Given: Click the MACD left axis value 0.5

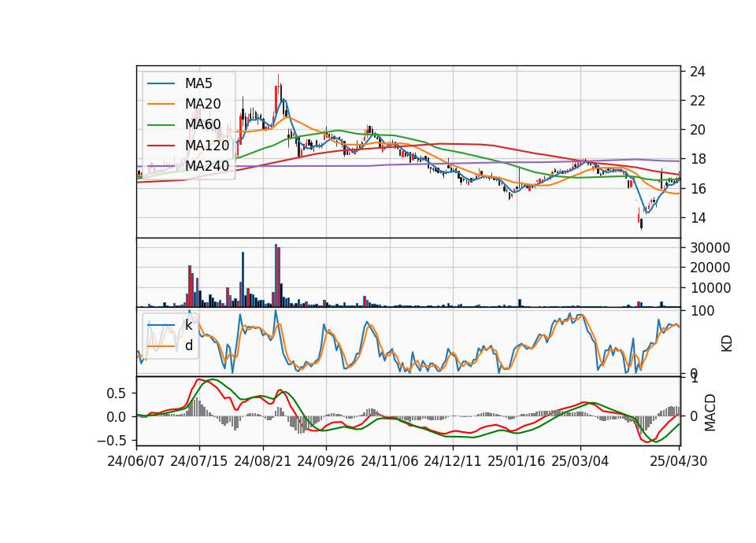Looking at the screenshot, I should 117,393.
